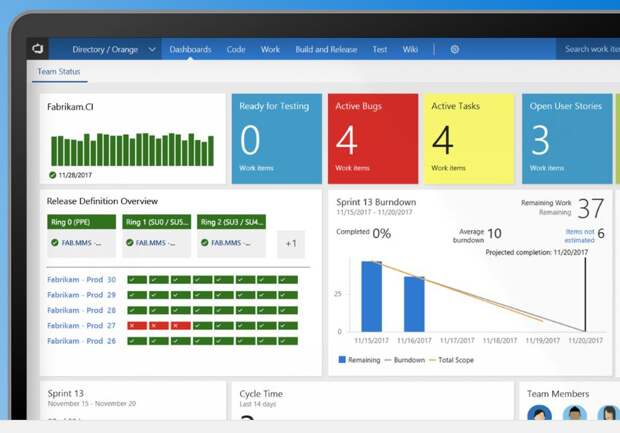The height and width of the screenshot is (433, 620).
Task: Click the 11/15/2017 blue remaining bar
Action: (x=372, y=297)
